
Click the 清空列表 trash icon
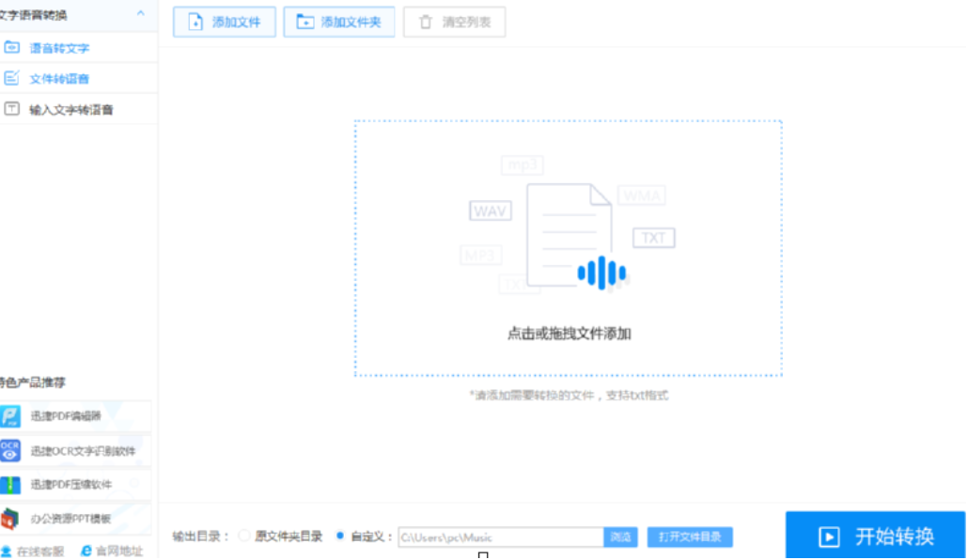tap(426, 22)
